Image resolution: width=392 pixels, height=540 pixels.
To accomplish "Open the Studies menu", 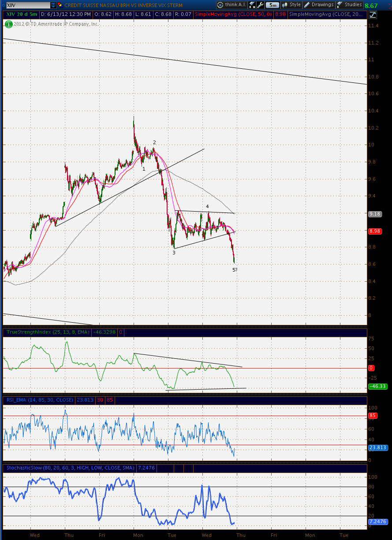I will (350, 5).
